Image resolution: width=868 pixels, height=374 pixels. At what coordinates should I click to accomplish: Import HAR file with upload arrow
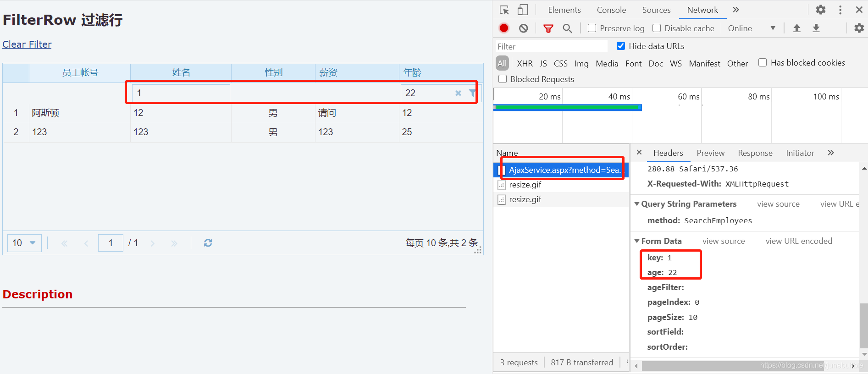coord(797,28)
